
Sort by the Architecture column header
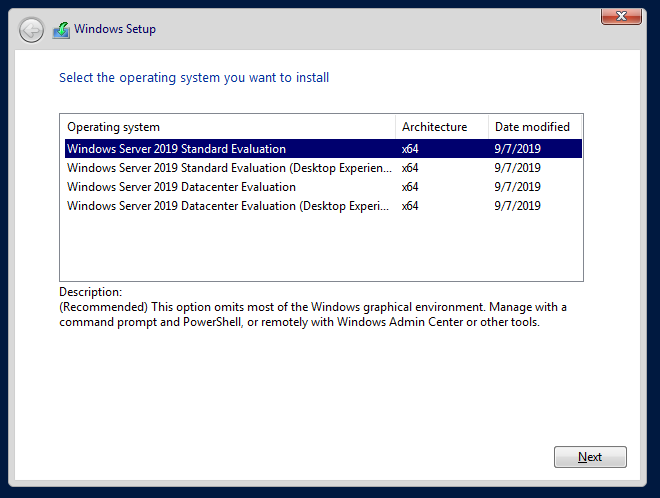(x=442, y=127)
